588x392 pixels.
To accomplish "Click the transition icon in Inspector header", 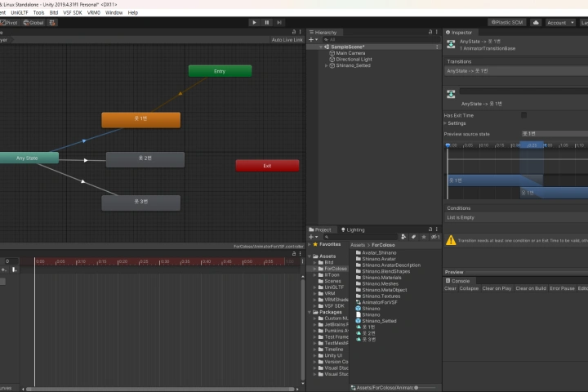I will (x=451, y=44).
